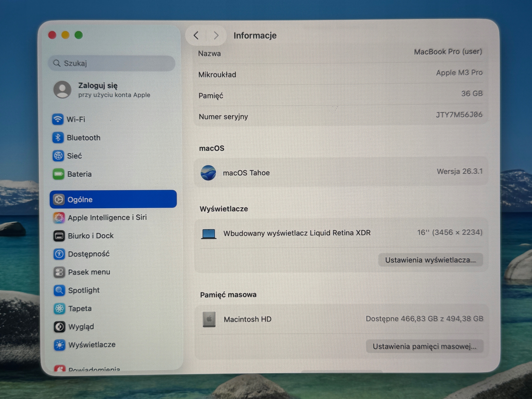The image size is (532, 399).
Task: Open Apple Intelligence i Siri icon
Action: (x=59, y=218)
